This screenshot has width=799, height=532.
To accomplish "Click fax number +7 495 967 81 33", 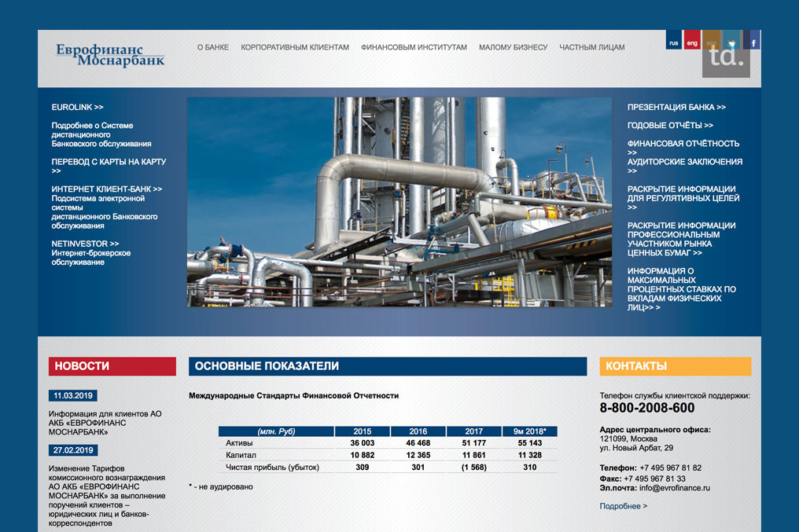I will pos(654,479).
